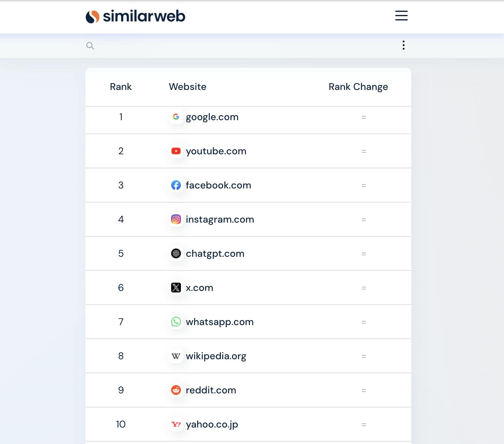This screenshot has width=504, height=444.
Task: Click the Similarweb logo
Action: (x=135, y=16)
